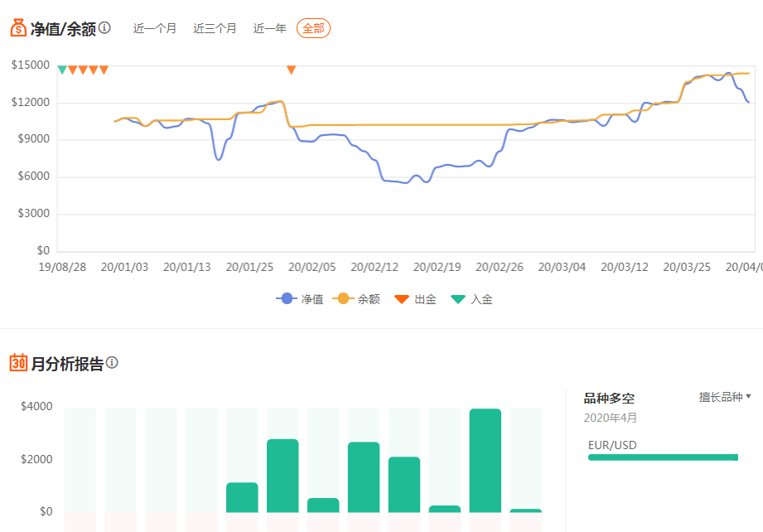
Task: Click the eighth monthly bar near $2700
Action: point(364,477)
